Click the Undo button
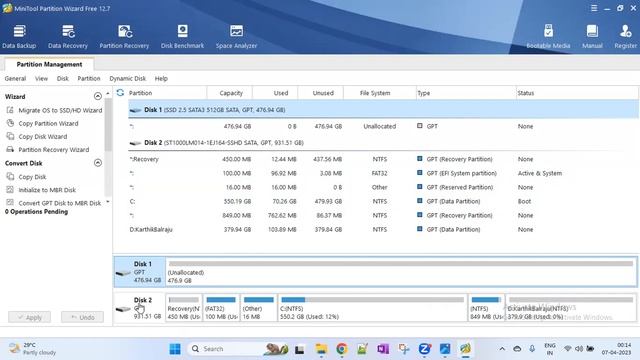640x360 pixels. (x=82, y=317)
